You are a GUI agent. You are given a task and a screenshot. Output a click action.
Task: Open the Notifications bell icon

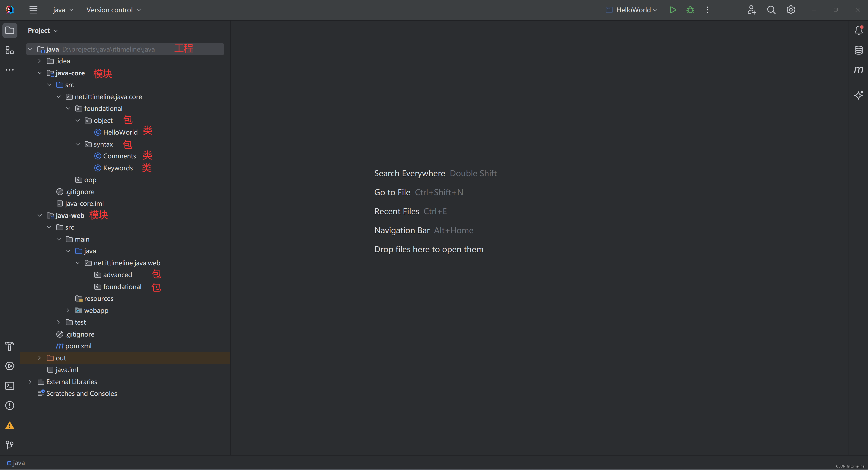click(858, 30)
